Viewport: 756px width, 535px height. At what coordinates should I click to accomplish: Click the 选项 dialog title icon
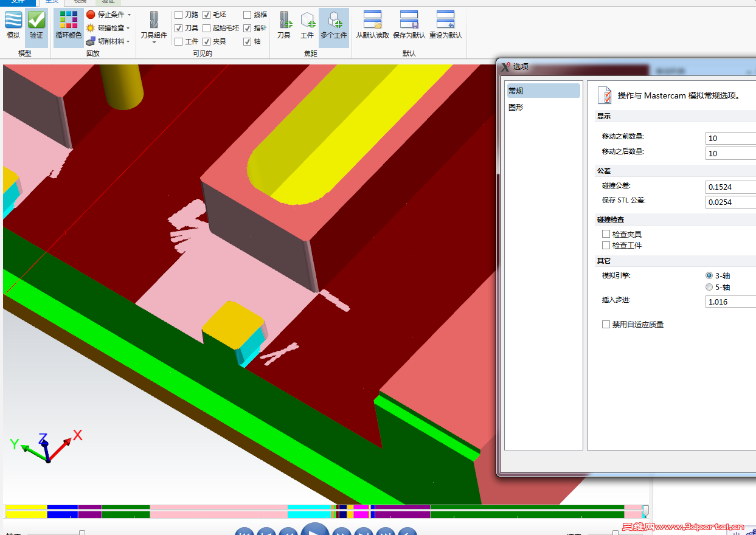coord(505,66)
